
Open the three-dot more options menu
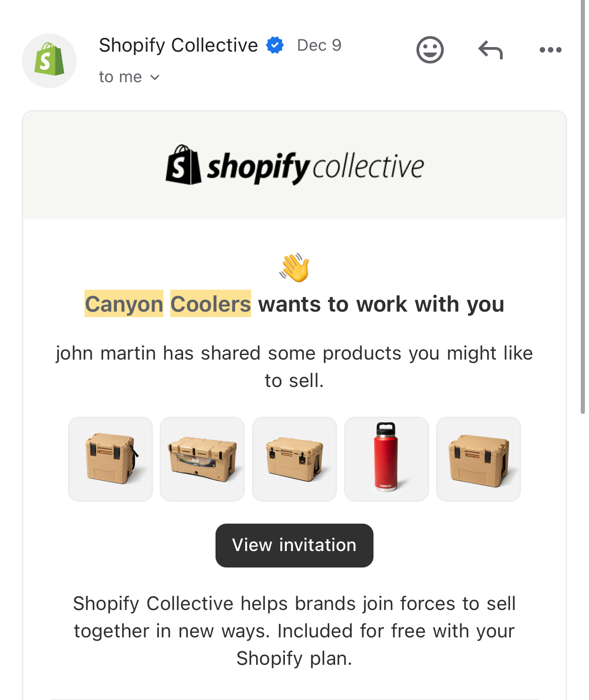tap(550, 50)
